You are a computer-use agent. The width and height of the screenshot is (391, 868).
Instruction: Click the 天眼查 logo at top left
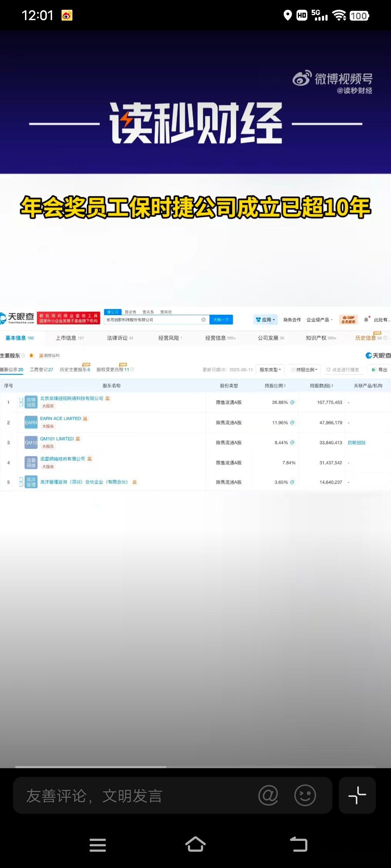coord(17,318)
